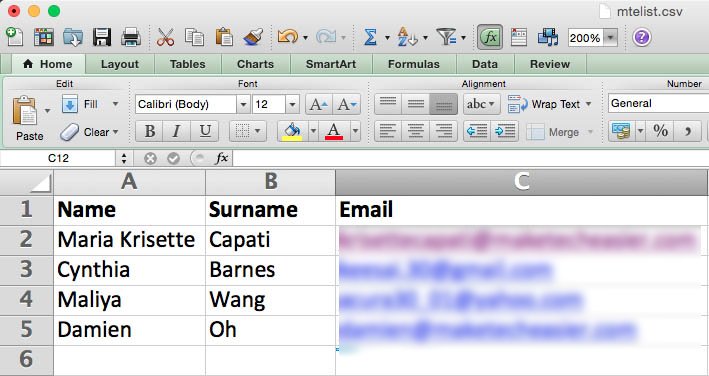
Task: Open the General number format box
Action: click(658, 103)
